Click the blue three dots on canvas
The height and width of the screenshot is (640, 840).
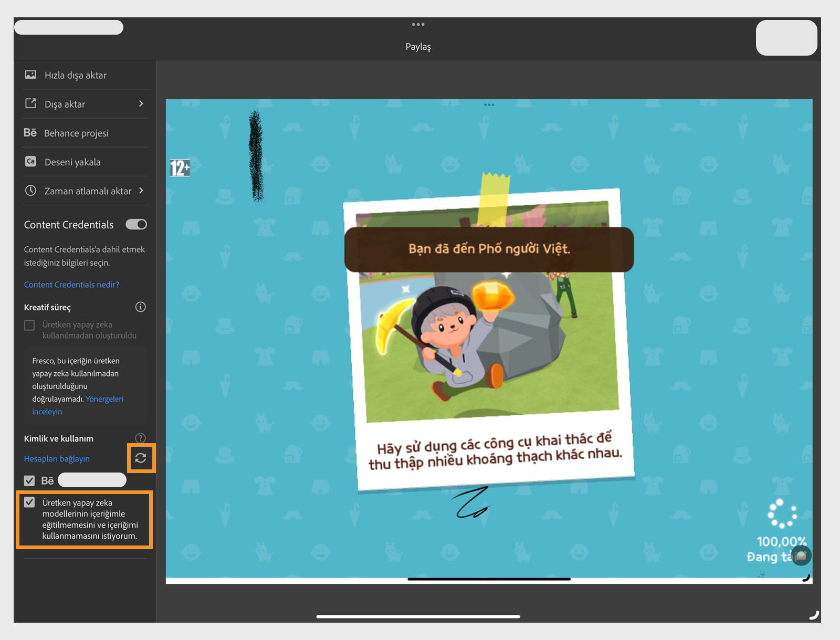tap(489, 104)
